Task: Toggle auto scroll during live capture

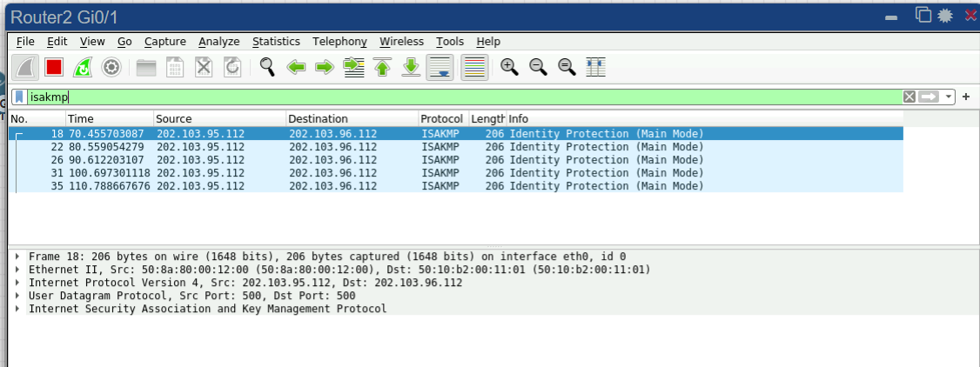Action: pos(440,67)
